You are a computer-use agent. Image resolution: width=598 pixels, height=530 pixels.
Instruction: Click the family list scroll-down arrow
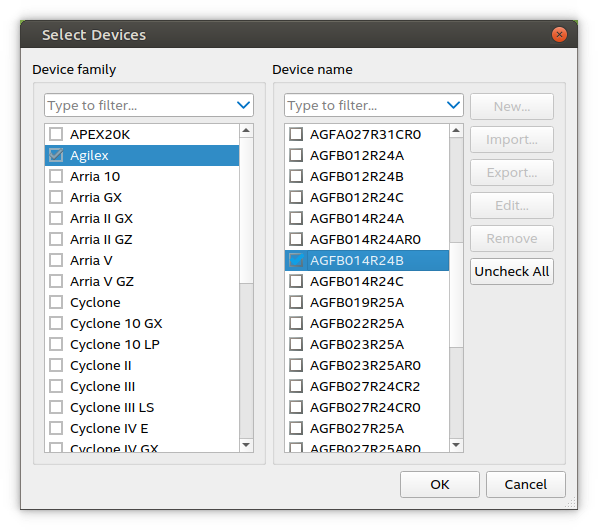[x=246, y=445]
